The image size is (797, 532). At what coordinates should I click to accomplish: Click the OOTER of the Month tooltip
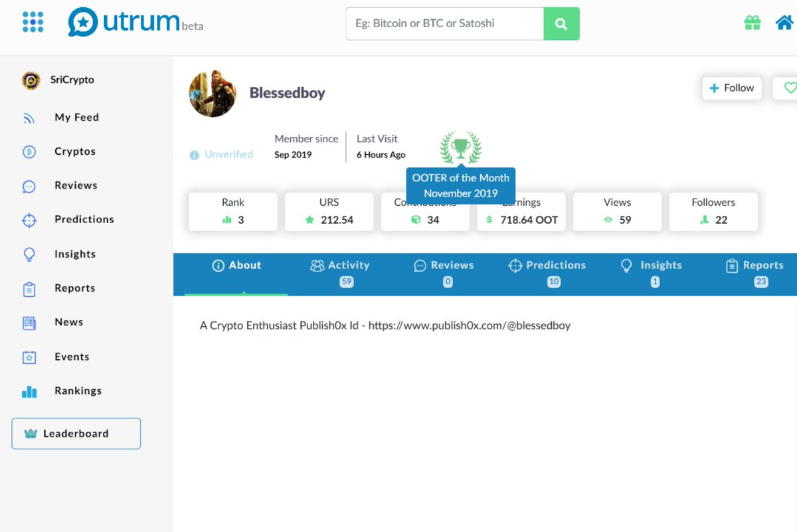(x=461, y=186)
